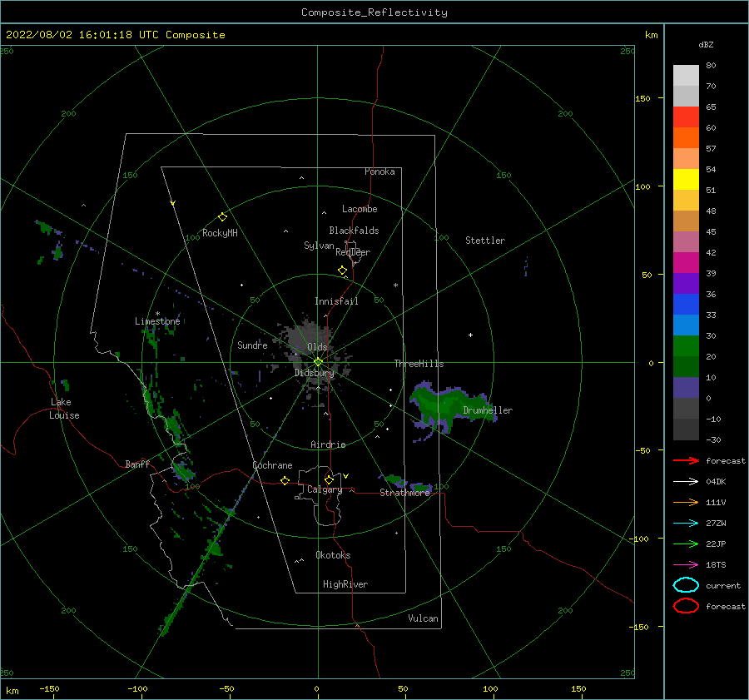Click the yellow diamond marker near RockyMH
This screenshot has height=700, width=749.
222,217
